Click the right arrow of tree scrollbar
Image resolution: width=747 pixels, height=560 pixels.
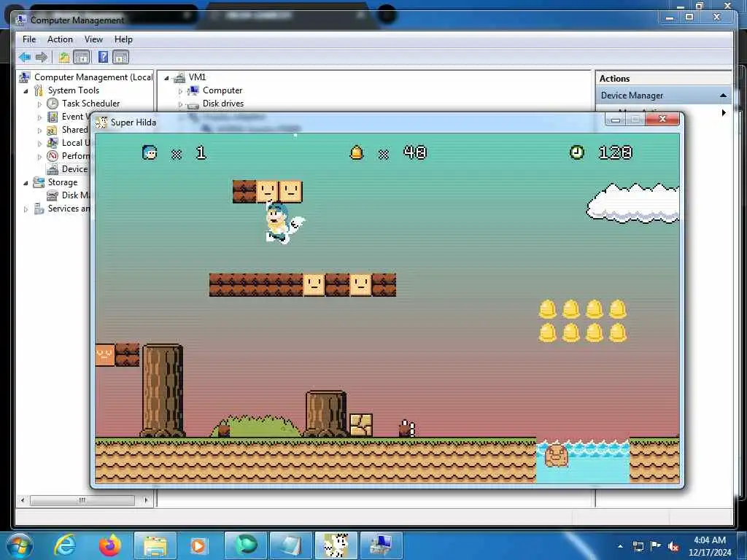146,500
